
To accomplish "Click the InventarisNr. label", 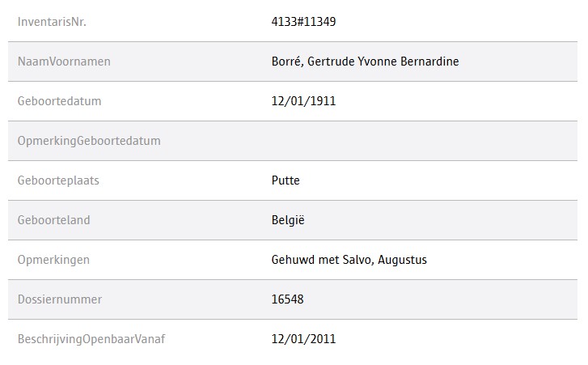I will pos(52,22).
